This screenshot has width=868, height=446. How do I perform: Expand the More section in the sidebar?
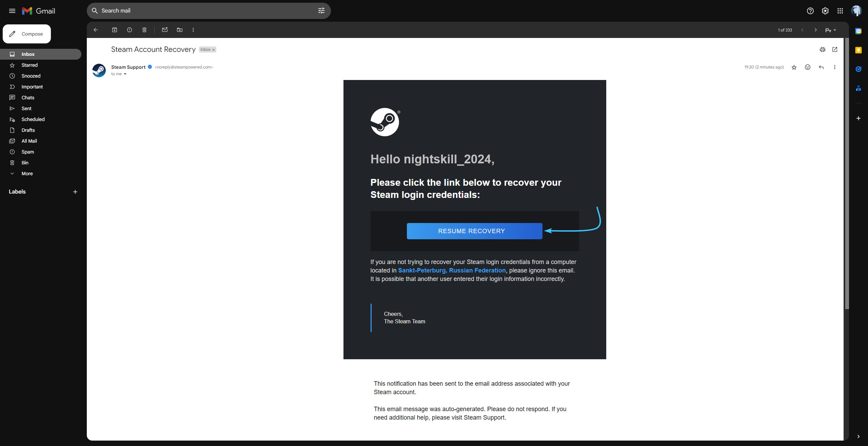[x=27, y=174]
